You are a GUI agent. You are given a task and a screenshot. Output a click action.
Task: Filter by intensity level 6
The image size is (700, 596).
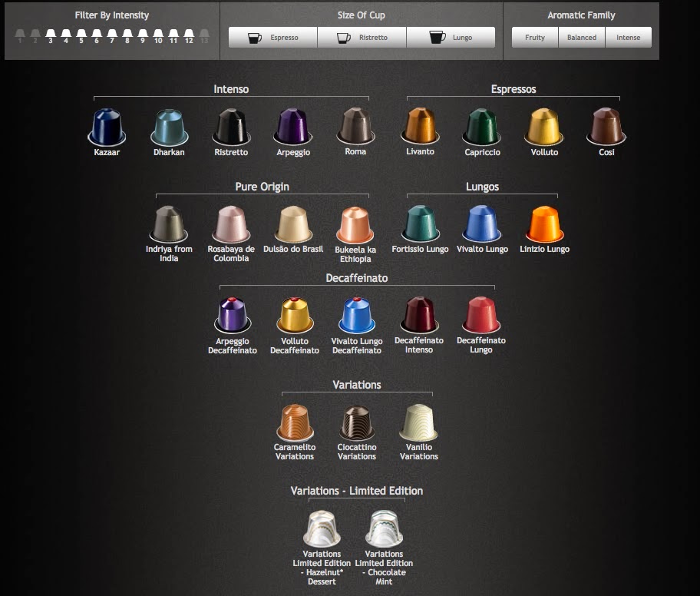(x=97, y=36)
